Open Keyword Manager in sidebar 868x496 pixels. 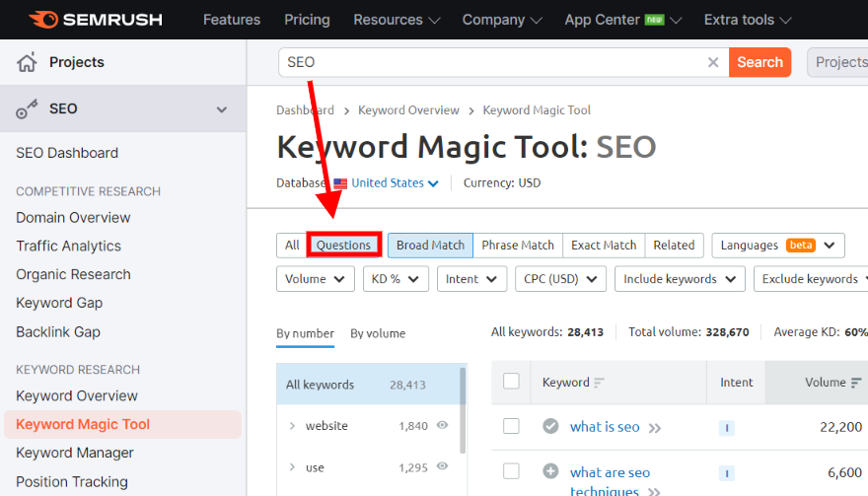(75, 453)
